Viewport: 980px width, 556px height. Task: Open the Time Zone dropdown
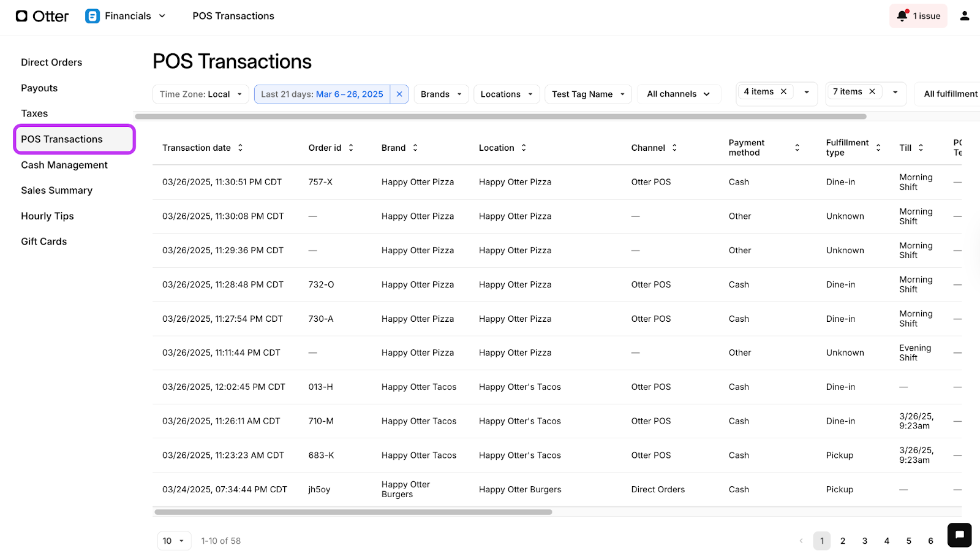(200, 94)
